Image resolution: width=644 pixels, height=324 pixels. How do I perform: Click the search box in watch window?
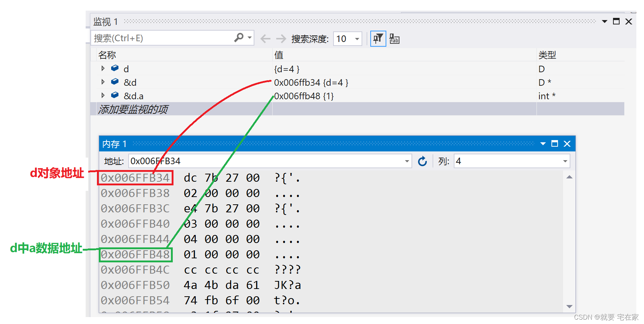tap(162, 38)
